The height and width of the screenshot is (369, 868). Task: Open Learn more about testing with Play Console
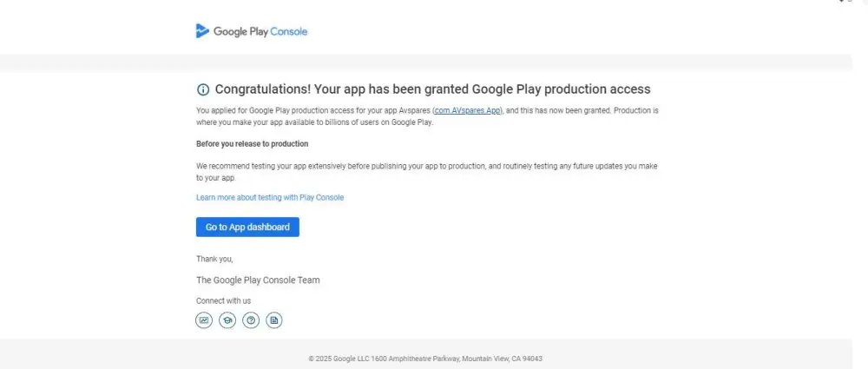[x=270, y=198]
